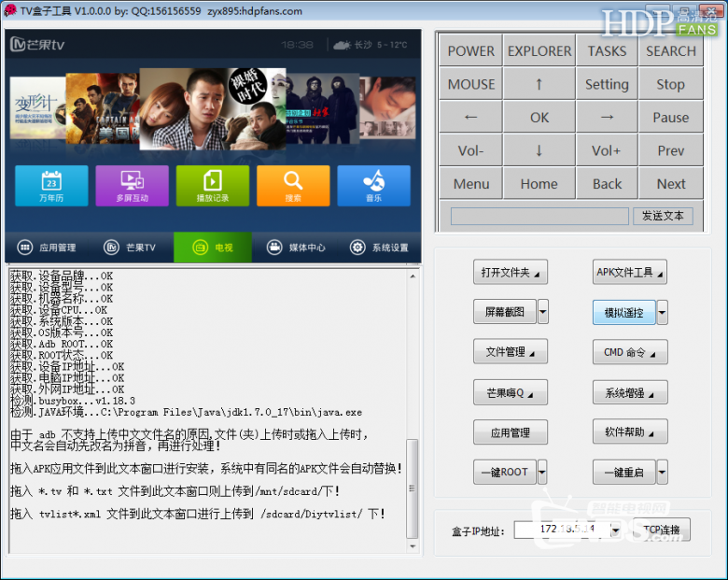Viewport: 728px width, 580px height.
Task: Open the 多屏互动 purple tile
Action: coord(132,186)
